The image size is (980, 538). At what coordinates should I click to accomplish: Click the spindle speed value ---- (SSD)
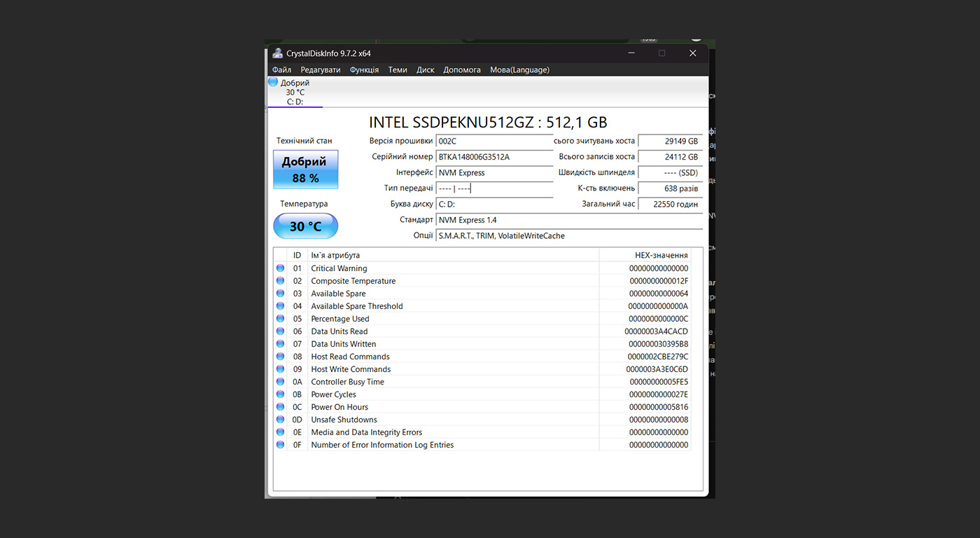coord(671,172)
